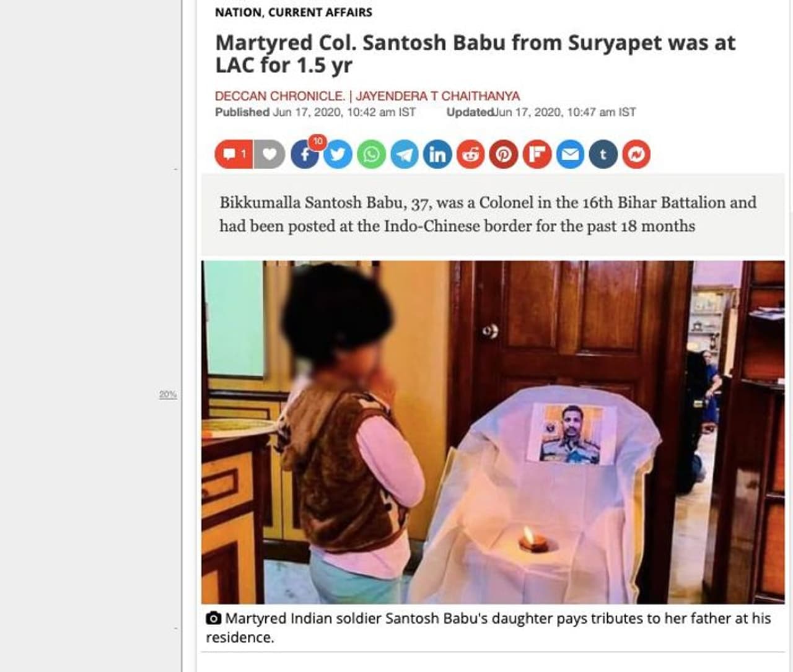Share via Messenger icon
This screenshot has height=672, width=793.
636,154
